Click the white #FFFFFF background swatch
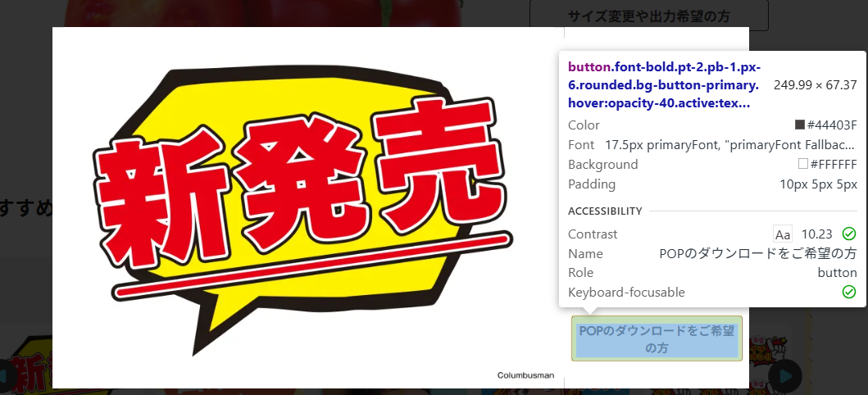Viewport: 868px width, 395px height. [803, 164]
